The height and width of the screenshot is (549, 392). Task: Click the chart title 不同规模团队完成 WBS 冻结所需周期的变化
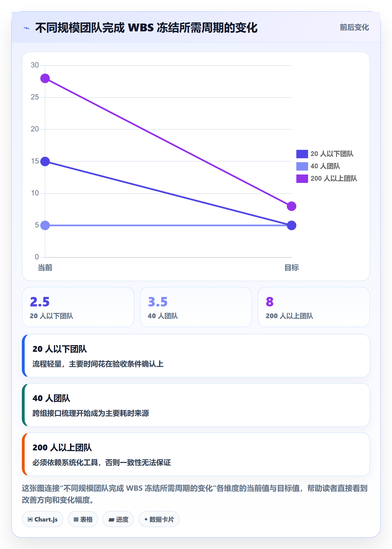[x=146, y=28]
